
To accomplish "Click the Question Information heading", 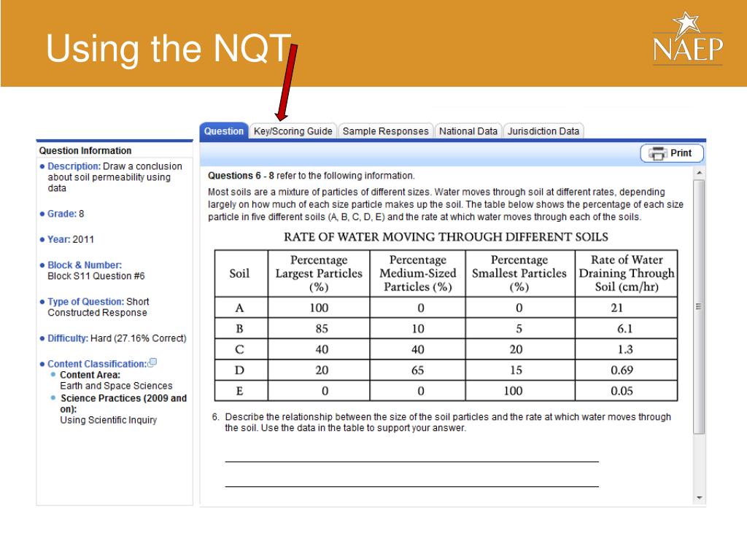I will tap(85, 150).
